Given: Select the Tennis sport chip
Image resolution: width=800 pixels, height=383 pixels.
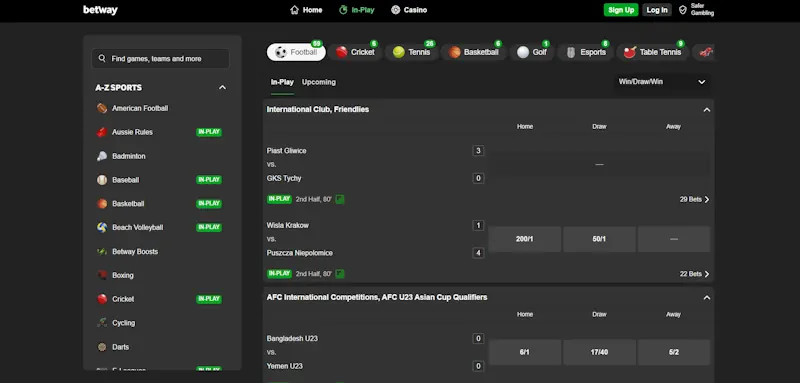Looking at the screenshot, I should click(x=412, y=52).
